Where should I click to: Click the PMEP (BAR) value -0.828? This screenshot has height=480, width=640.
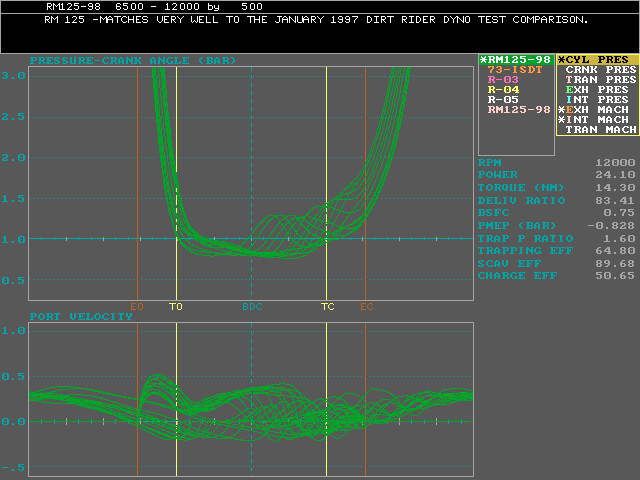click(x=611, y=226)
